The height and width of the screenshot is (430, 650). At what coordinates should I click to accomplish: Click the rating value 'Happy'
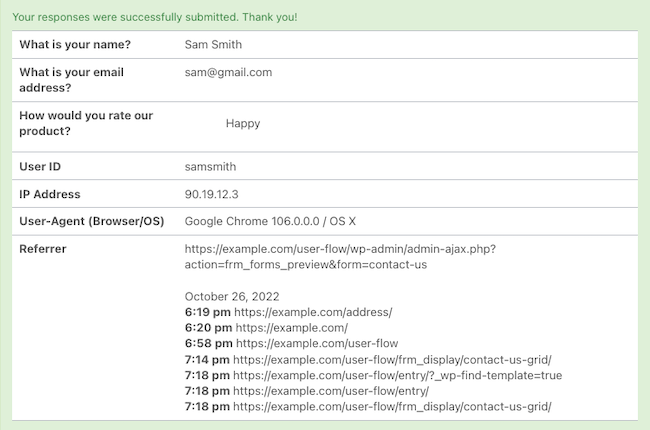click(x=243, y=124)
